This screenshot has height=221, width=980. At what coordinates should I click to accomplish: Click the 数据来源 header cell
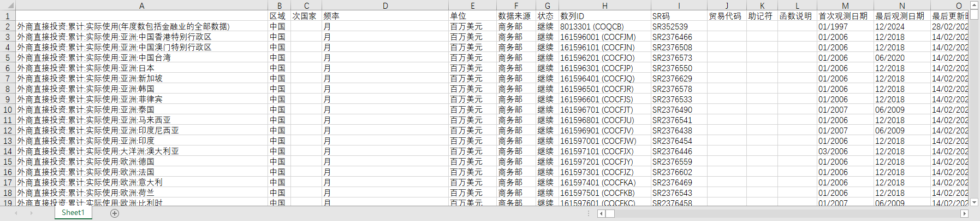[x=516, y=16]
